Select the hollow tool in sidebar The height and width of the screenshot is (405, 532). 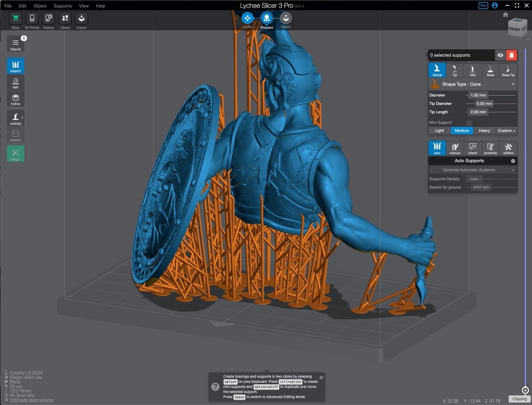click(x=16, y=99)
